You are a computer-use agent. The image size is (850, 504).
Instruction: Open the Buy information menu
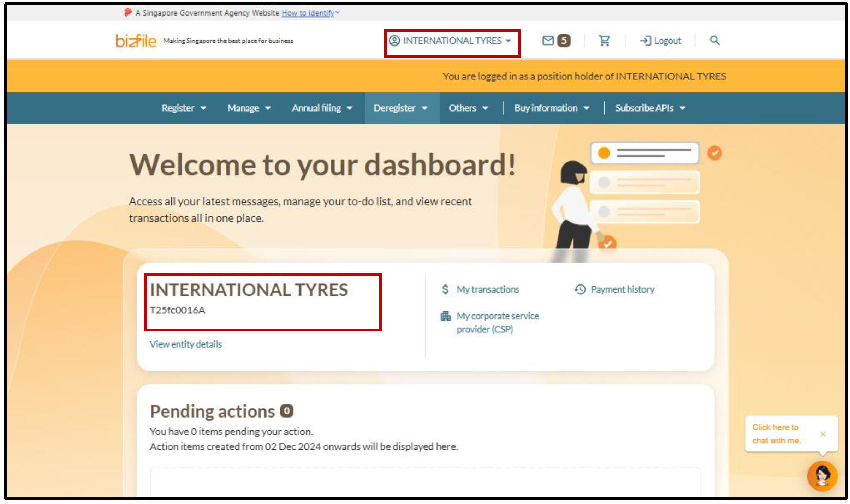click(551, 108)
